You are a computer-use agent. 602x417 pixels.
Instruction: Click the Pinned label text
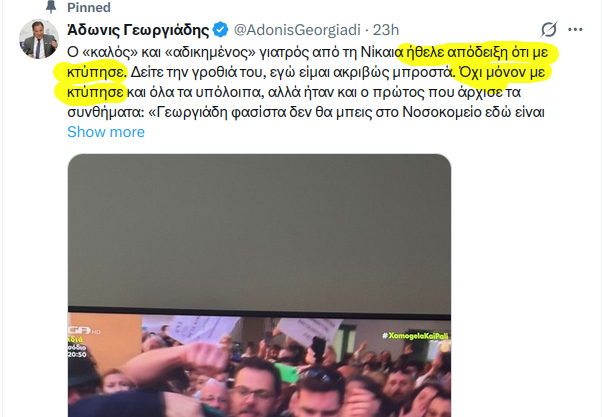[x=89, y=7]
